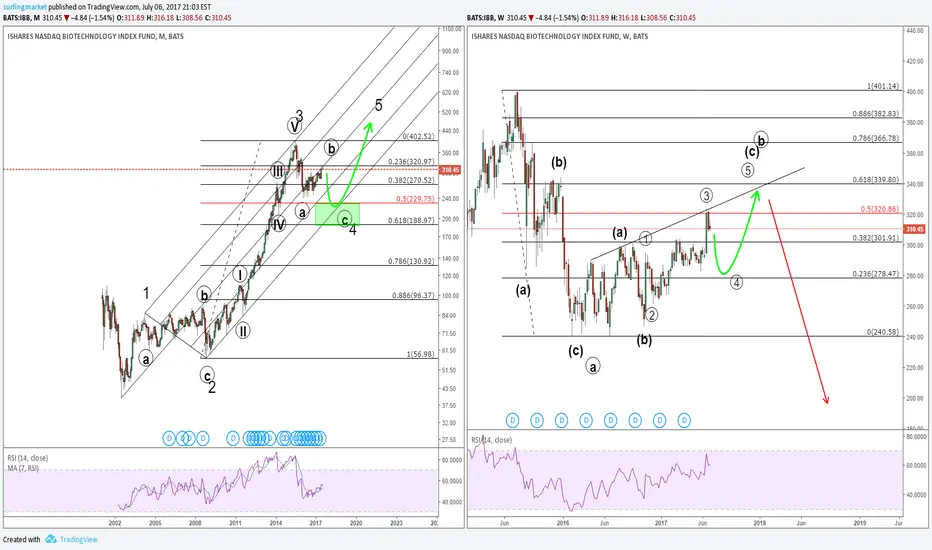Click the 1(401.14) Fibonacci label
Viewport: 932px width, 550px height.
click(x=883, y=86)
